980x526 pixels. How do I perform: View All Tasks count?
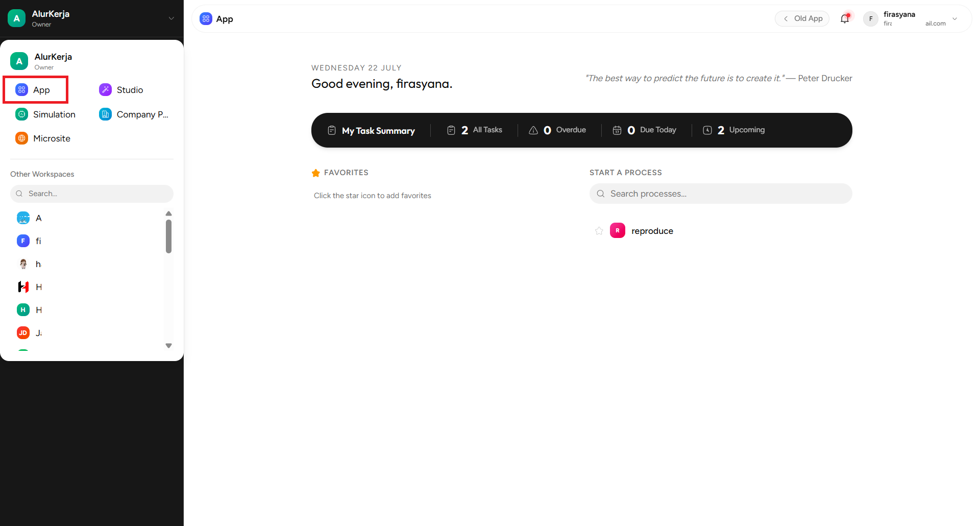coord(474,130)
